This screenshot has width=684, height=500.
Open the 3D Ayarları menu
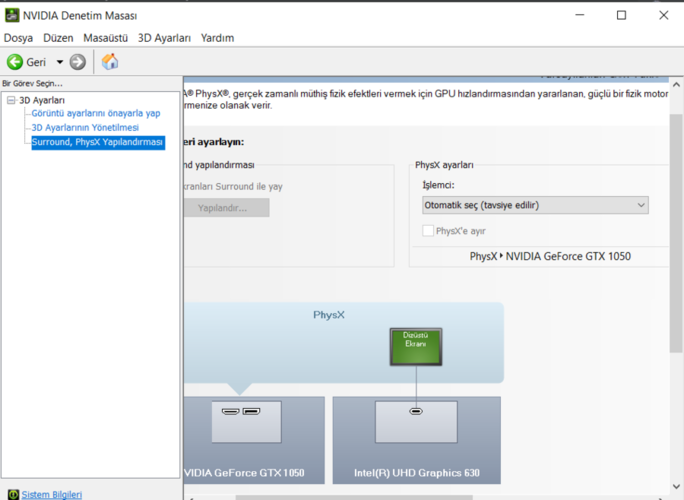click(164, 38)
